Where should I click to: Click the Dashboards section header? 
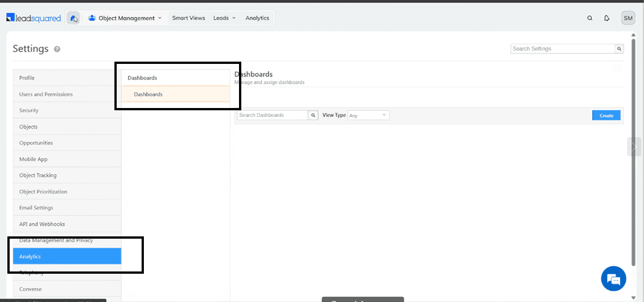click(x=176, y=77)
